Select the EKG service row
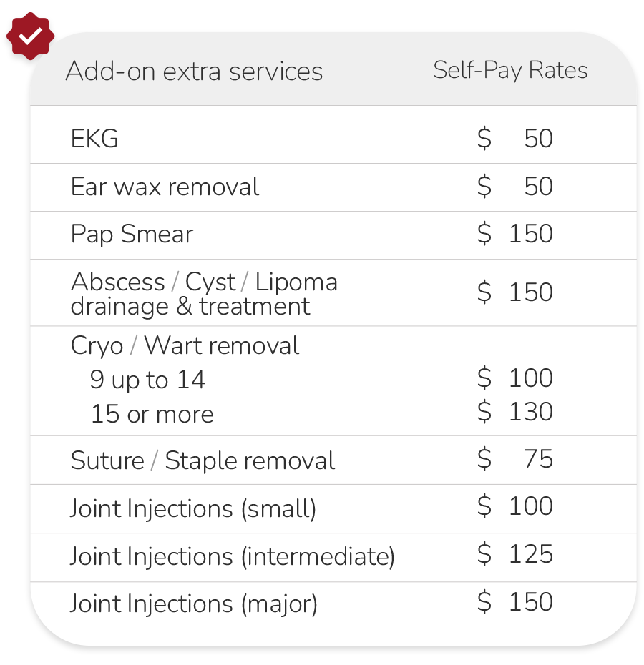Viewport: 644px width, 665px height. (x=94, y=139)
